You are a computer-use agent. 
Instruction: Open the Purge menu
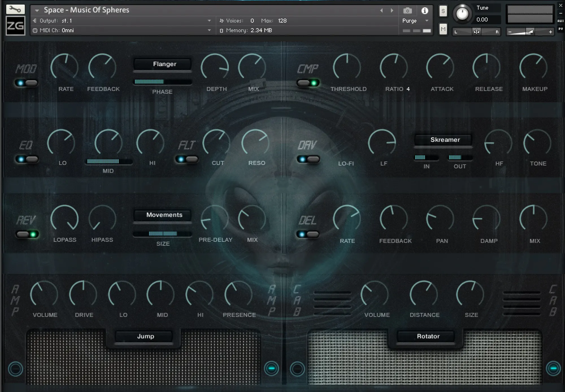click(415, 21)
